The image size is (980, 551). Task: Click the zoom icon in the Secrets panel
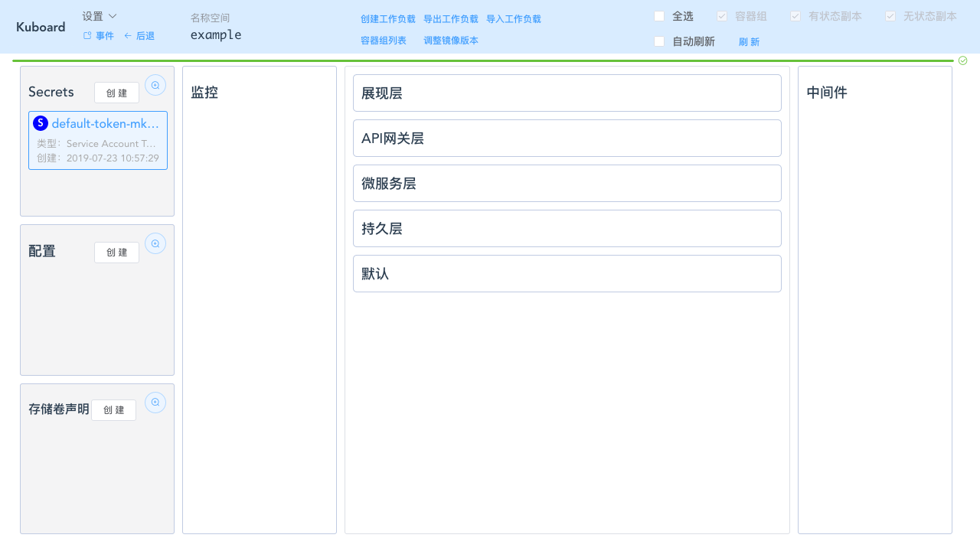click(x=155, y=85)
